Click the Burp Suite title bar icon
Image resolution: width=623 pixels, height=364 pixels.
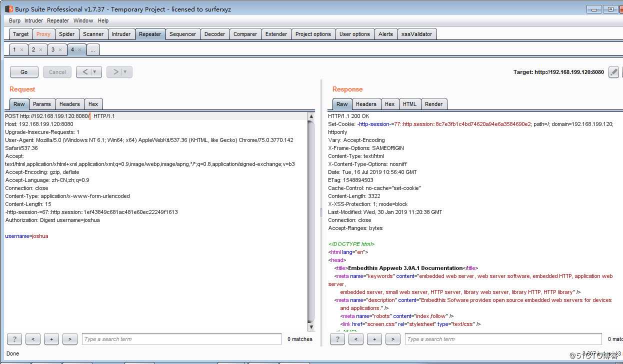tap(8, 9)
